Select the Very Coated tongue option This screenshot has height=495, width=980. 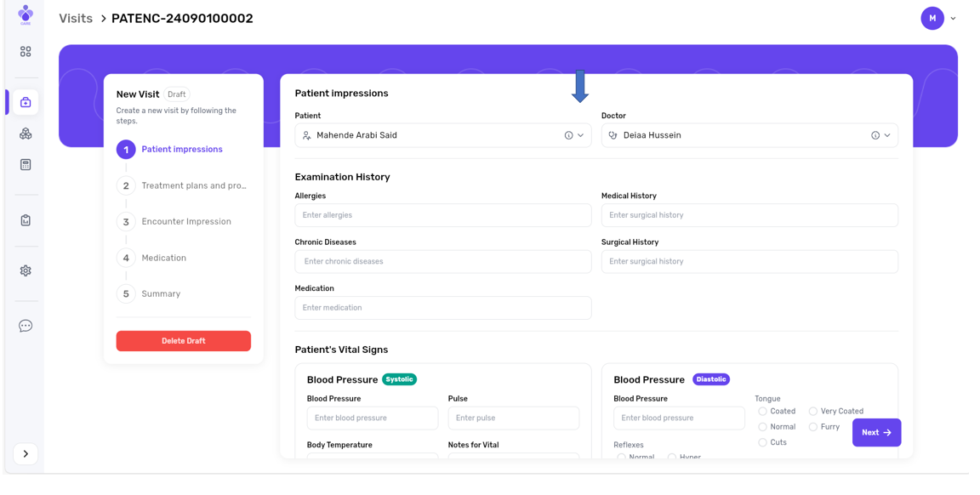point(813,412)
